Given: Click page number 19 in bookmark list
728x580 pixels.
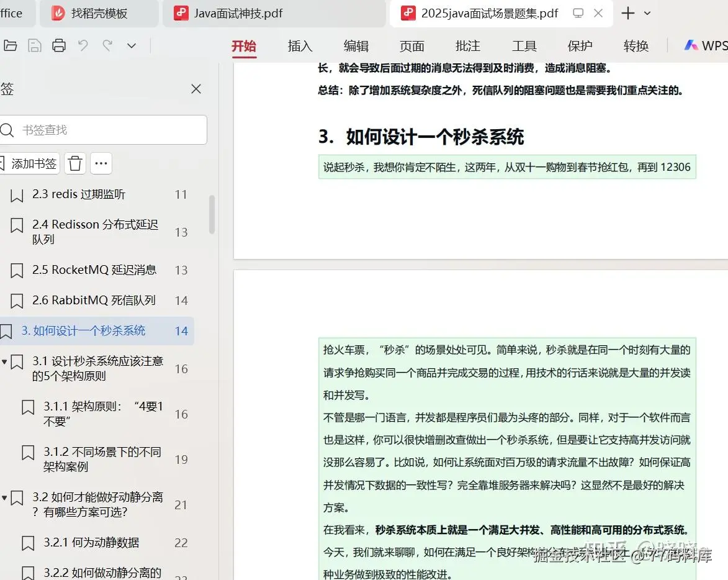Looking at the screenshot, I should pyautogui.click(x=181, y=460).
